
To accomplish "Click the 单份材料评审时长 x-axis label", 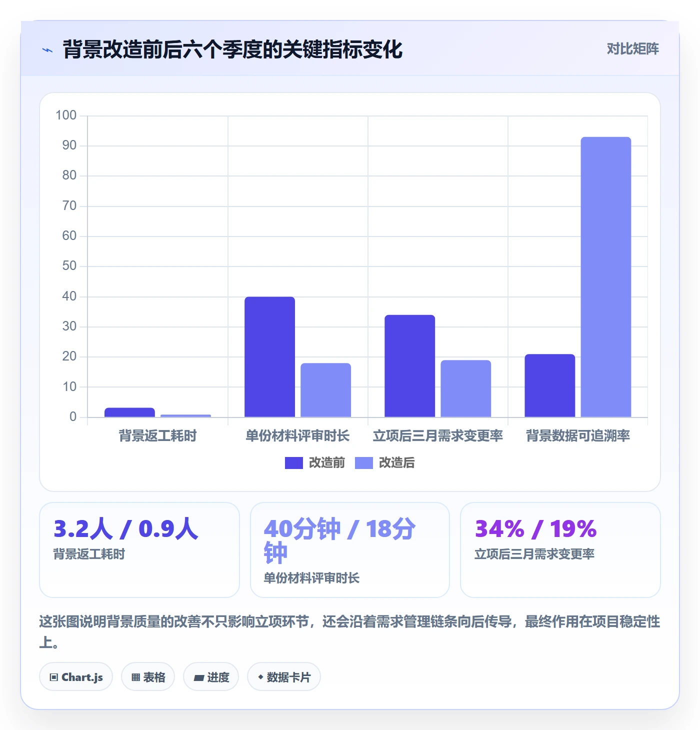I will (297, 436).
